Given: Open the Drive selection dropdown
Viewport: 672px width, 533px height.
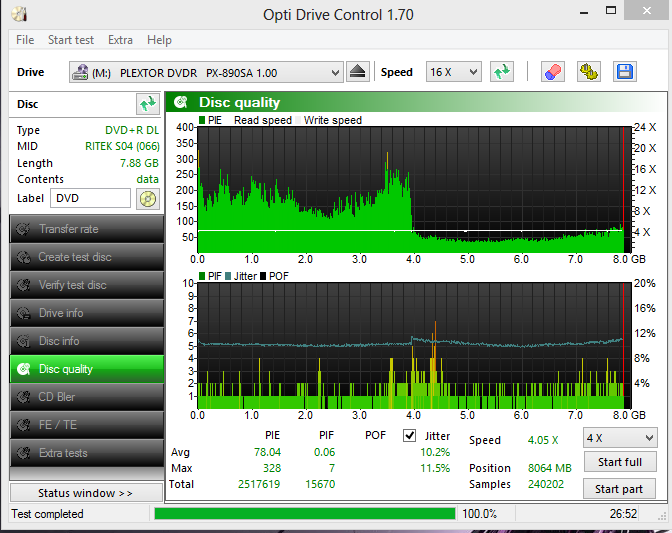Looking at the screenshot, I should point(206,72).
